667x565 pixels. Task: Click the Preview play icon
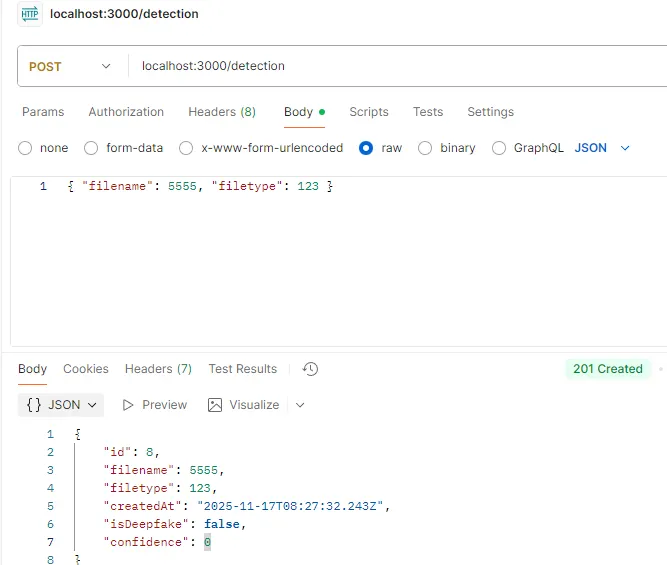[128, 405]
